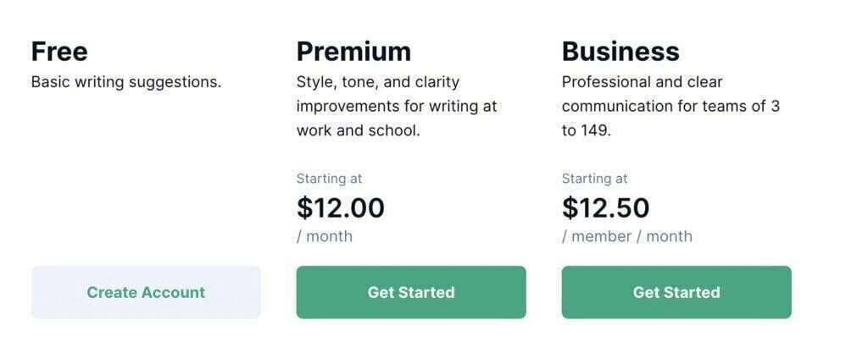
Task: Click the $12.50 Business price
Action: (x=605, y=208)
